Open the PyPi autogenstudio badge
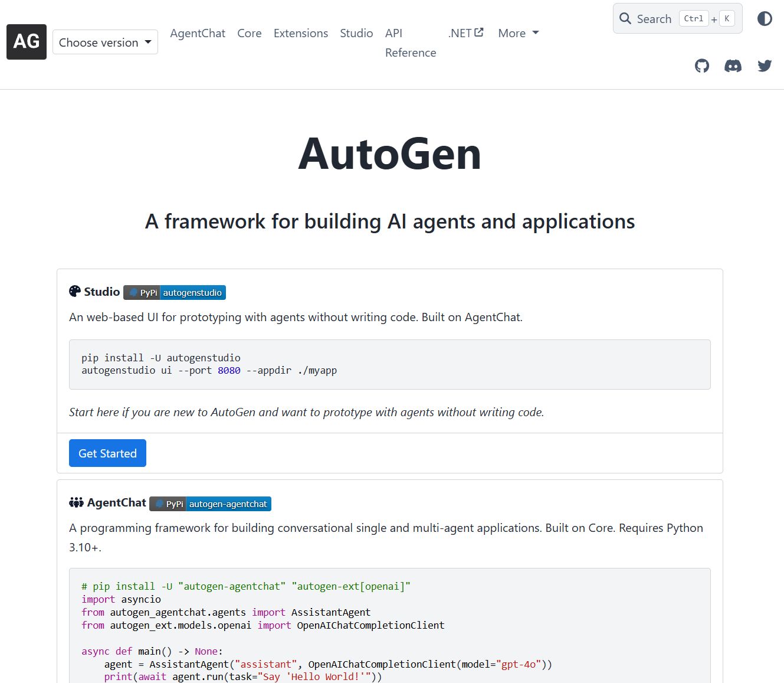 [175, 292]
